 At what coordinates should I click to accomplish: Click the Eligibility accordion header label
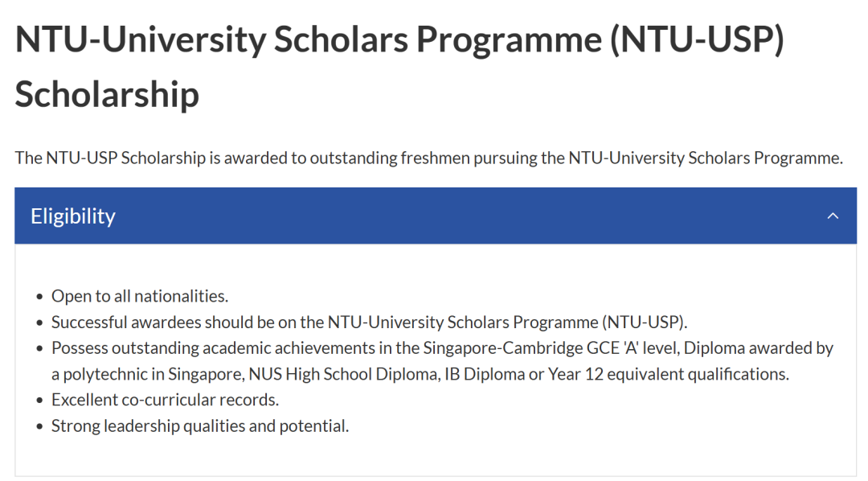(x=73, y=216)
